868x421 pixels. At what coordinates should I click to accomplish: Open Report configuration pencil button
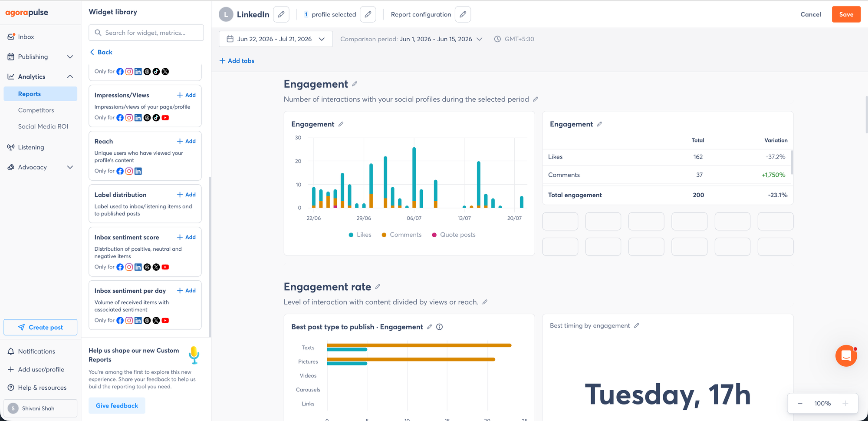(x=463, y=14)
